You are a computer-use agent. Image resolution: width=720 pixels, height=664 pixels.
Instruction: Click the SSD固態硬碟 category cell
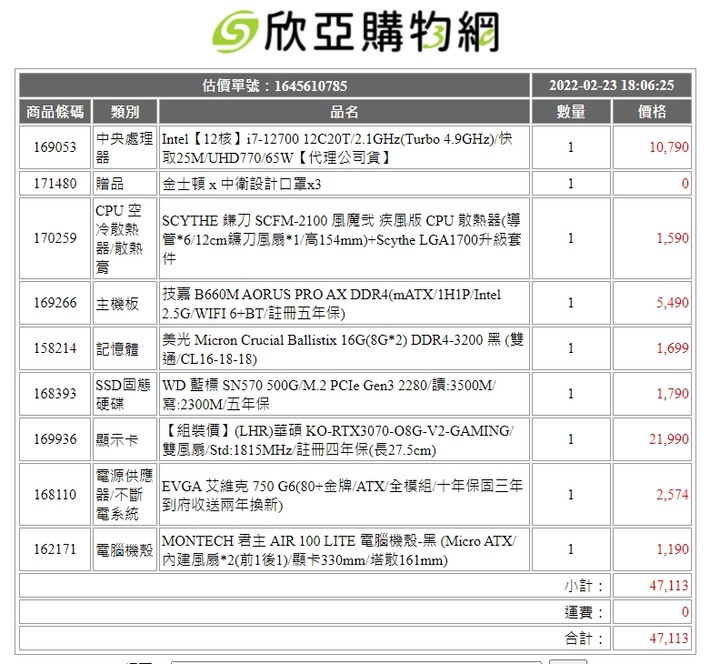point(125,394)
